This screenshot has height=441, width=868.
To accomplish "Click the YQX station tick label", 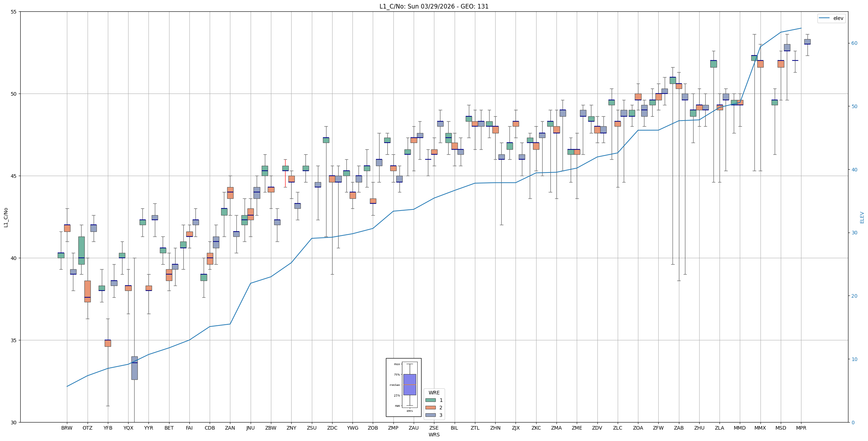I will coord(128,428).
